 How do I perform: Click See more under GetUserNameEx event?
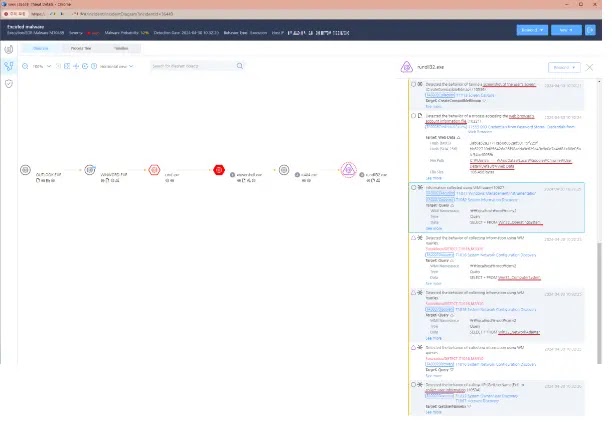(433, 412)
